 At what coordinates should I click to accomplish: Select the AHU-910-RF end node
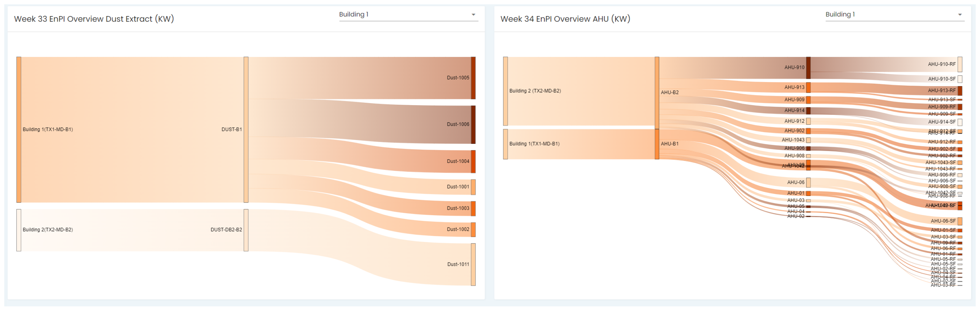pyautogui.click(x=960, y=64)
